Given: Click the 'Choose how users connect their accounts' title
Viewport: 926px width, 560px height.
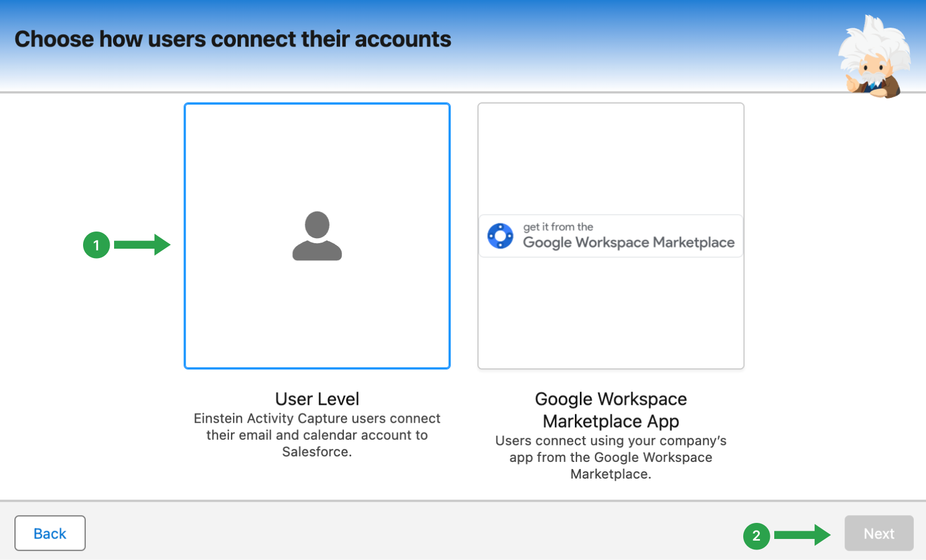Looking at the screenshot, I should click(x=233, y=39).
